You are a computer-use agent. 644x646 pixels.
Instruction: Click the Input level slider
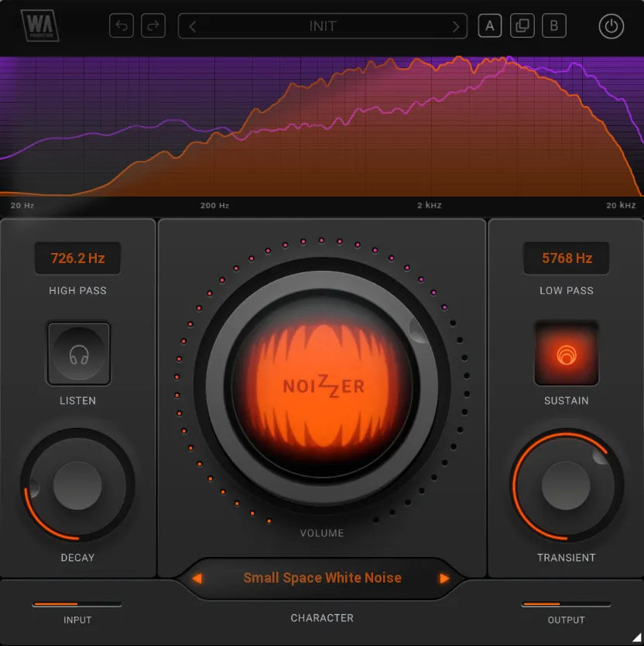click(x=77, y=603)
